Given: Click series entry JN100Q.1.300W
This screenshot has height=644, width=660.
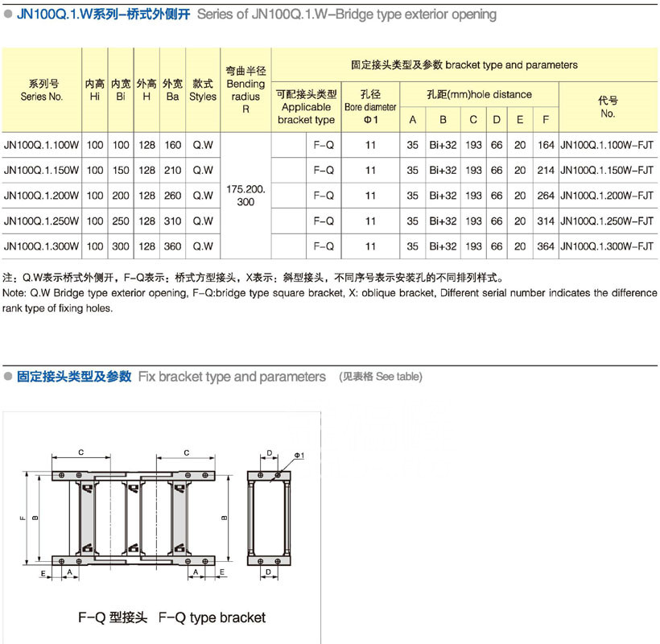Looking at the screenshot, I should (41, 246).
